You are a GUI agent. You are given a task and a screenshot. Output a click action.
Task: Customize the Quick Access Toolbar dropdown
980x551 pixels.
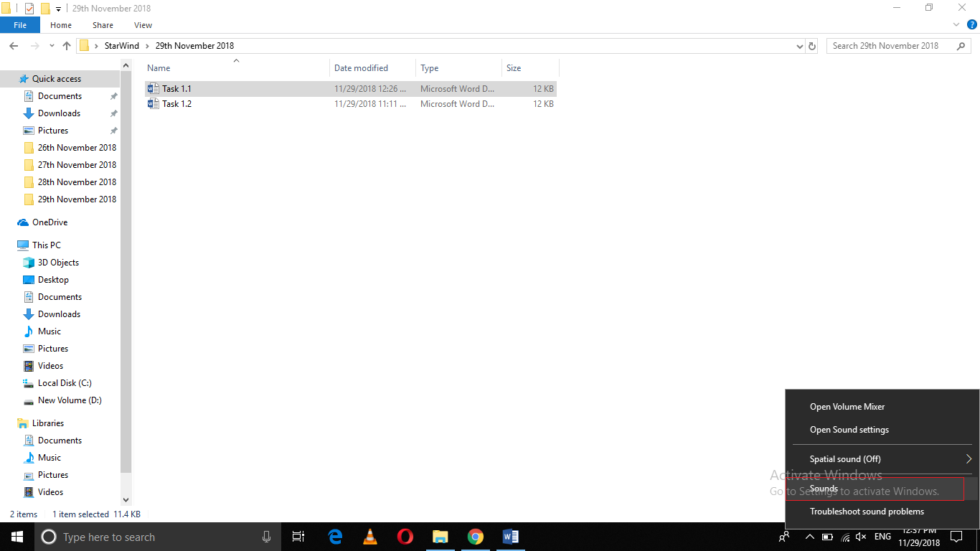[57, 8]
